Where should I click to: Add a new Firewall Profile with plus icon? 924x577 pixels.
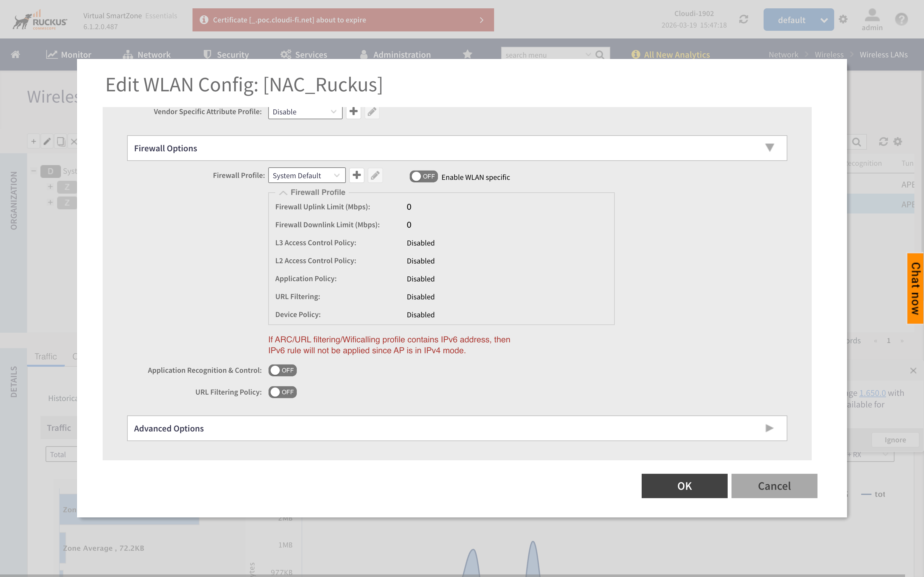(x=357, y=175)
